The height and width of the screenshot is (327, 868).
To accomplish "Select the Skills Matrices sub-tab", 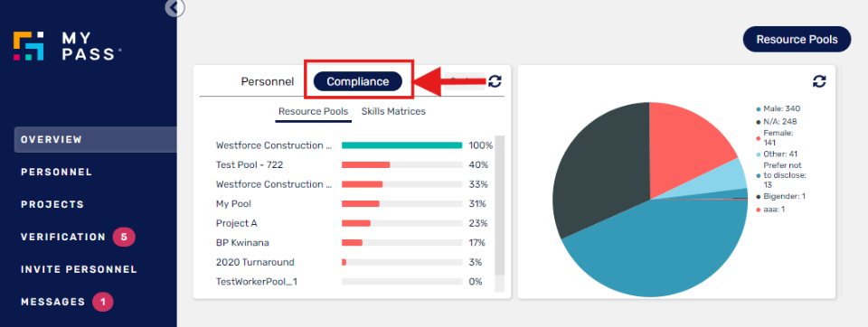I will point(393,111).
